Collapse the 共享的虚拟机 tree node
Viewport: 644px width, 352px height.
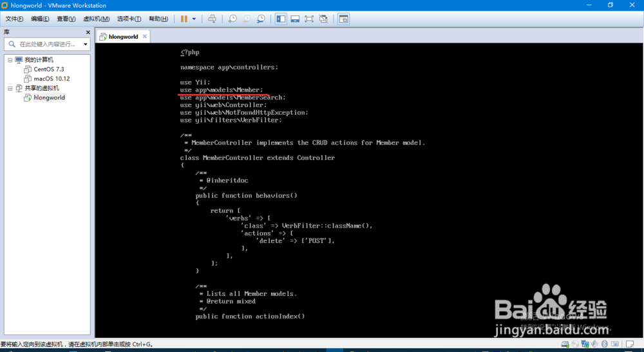10,88
